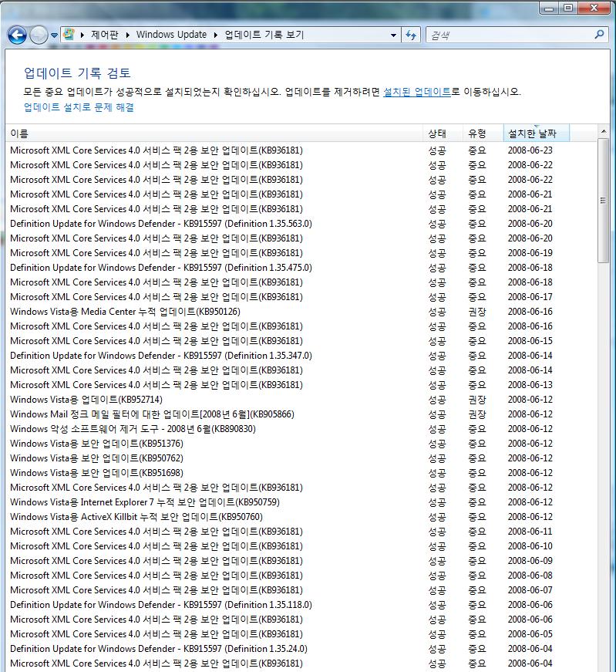Open the 설치된 업데이트 link
The height and width of the screenshot is (672, 616).
(x=417, y=92)
